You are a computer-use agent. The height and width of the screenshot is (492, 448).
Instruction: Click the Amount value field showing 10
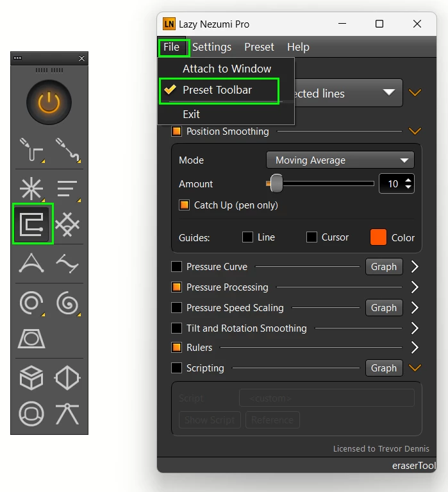tap(392, 183)
